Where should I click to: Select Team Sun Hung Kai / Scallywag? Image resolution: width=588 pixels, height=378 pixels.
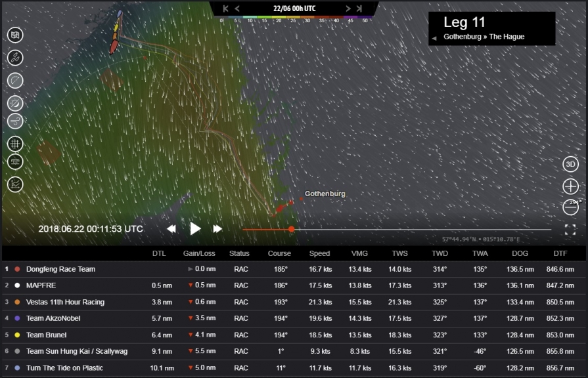click(x=77, y=351)
